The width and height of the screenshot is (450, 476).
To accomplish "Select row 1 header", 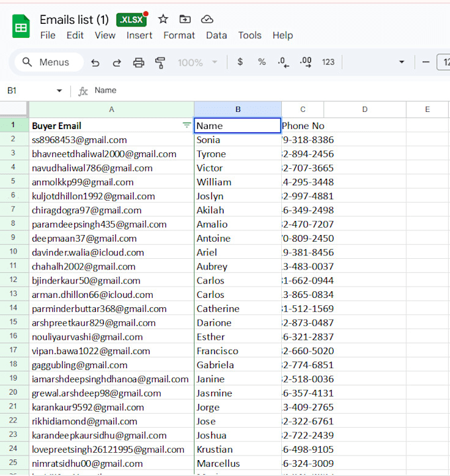I will (13, 124).
